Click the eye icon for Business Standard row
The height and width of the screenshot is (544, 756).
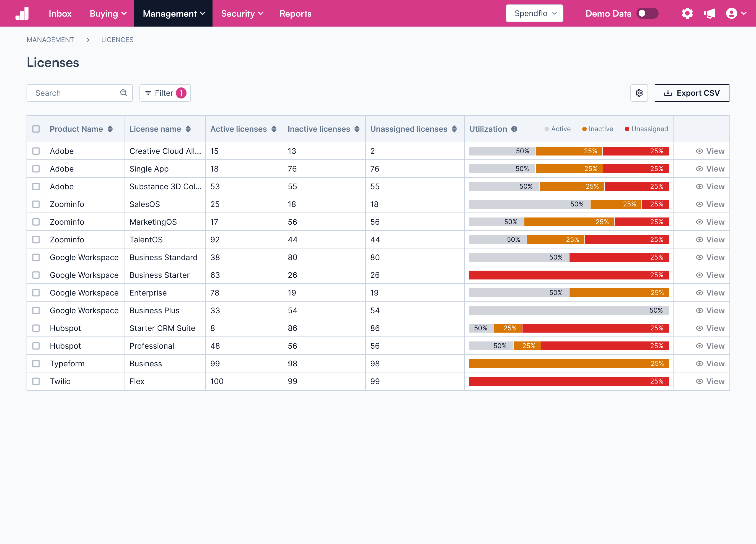699,257
